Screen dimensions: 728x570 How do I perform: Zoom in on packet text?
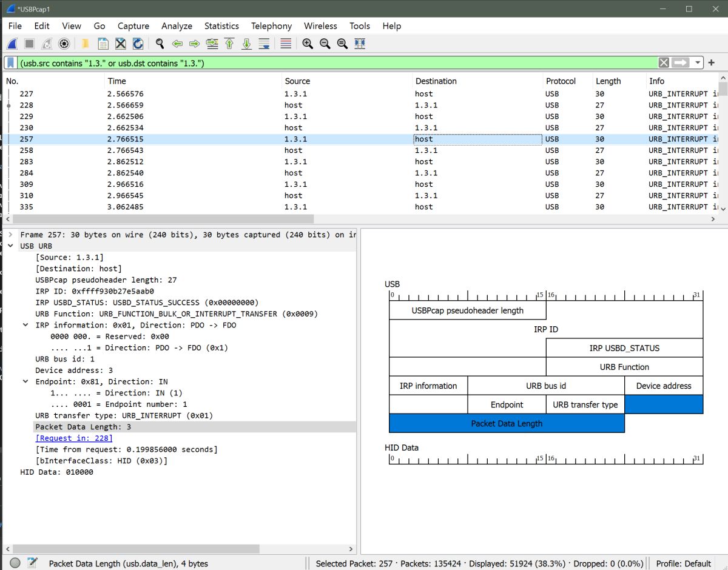(x=308, y=44)
